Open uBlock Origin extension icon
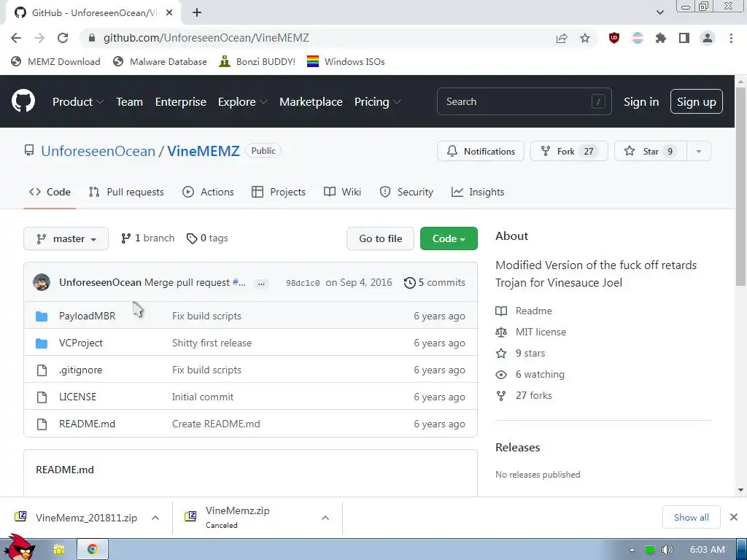Screen dimensions: 747x560 click(614, 38)
